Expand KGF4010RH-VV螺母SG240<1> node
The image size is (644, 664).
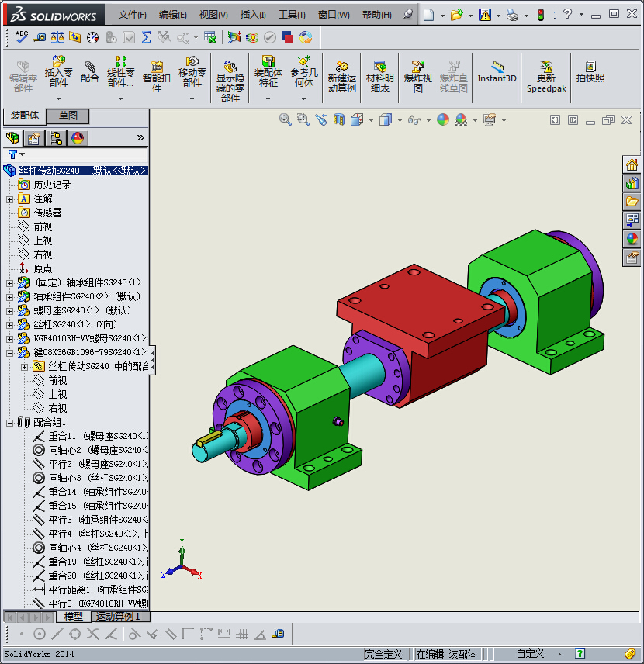point(10,339)
